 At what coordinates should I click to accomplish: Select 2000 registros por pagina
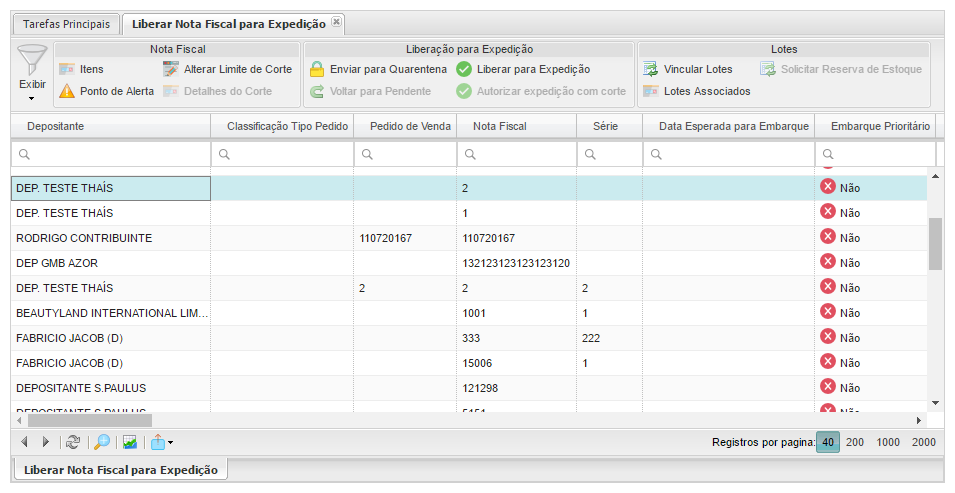point(923,442)
